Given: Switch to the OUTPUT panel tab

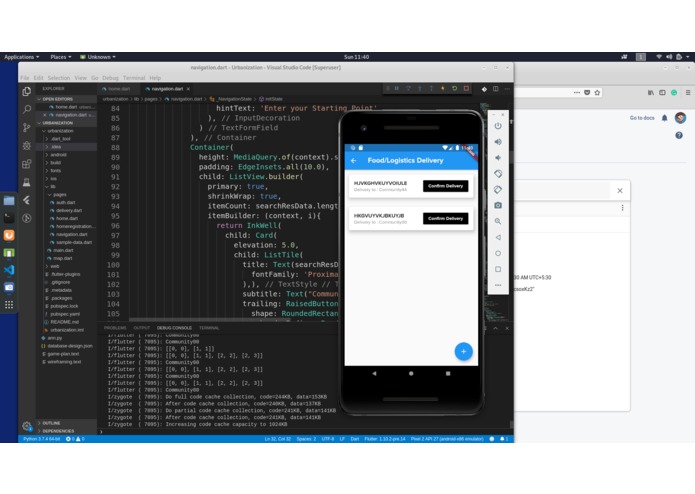Looking at the screenshot, I should click(142, 328).
